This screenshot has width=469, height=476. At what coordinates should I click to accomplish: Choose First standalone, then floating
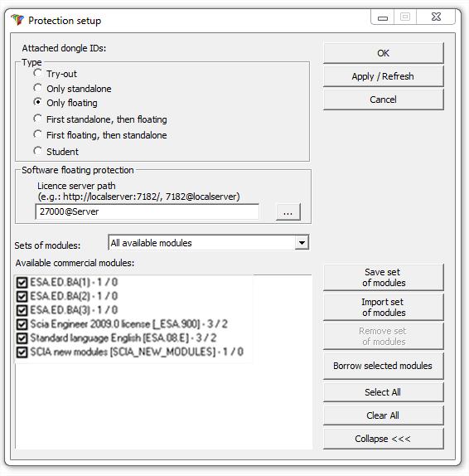37,119
